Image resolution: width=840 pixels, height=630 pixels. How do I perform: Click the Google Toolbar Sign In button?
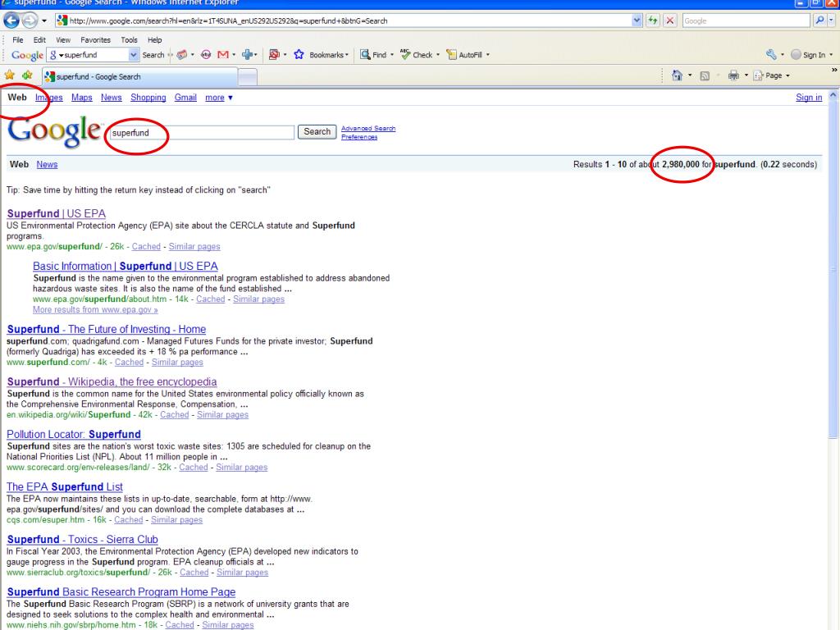(x=808, y=55)
